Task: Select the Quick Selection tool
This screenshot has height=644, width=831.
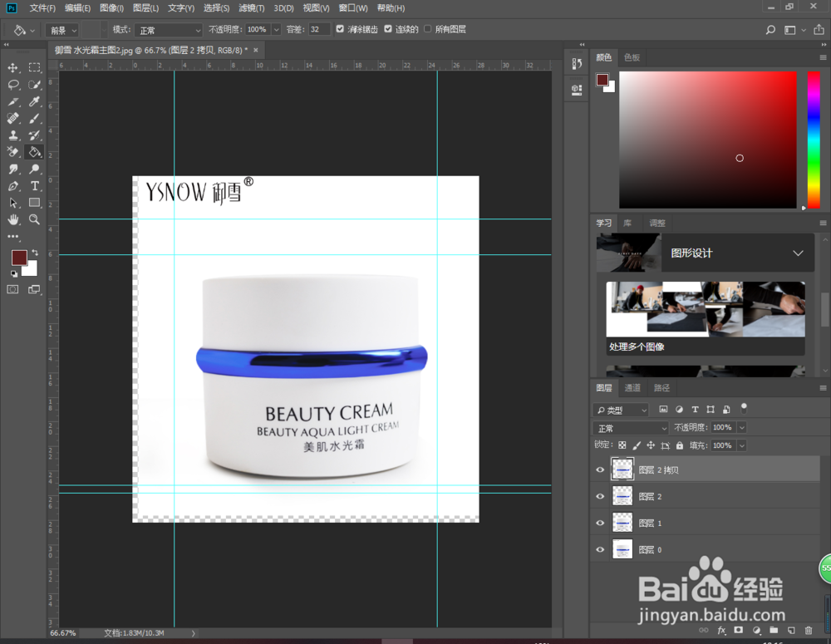Action: pyautogui.click(x=34, y=85)
